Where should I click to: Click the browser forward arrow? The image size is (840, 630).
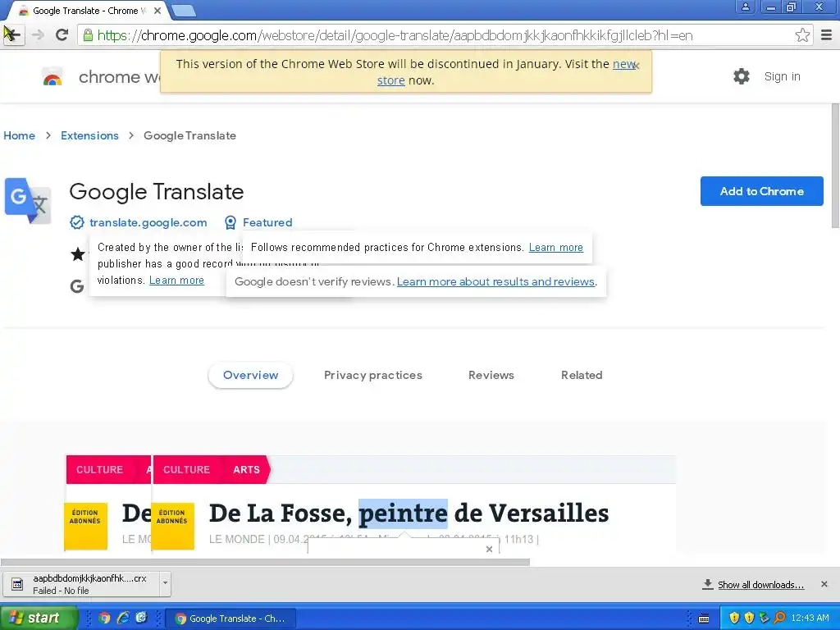pos(38,35)
